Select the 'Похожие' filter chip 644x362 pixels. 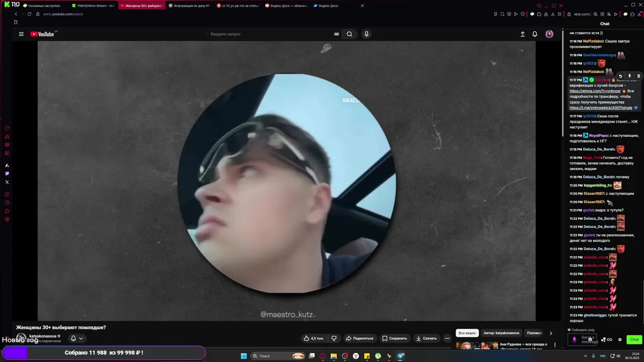point(534,333)
